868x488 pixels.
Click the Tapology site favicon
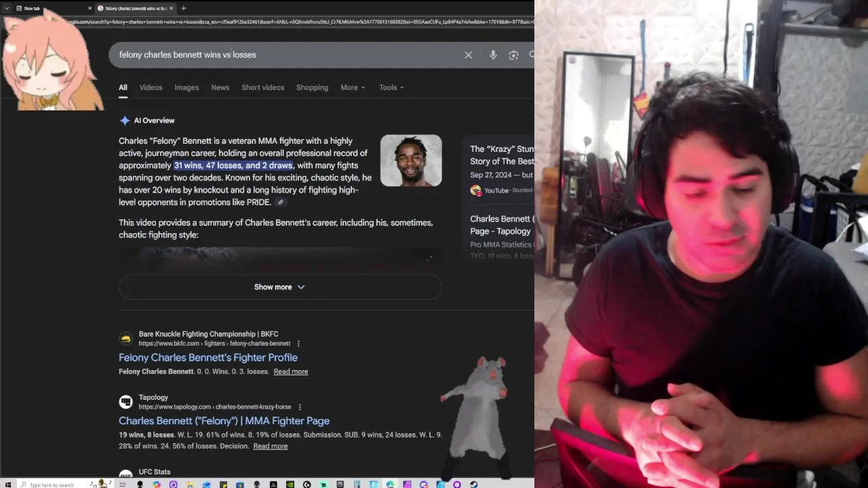tap(125, 402)
